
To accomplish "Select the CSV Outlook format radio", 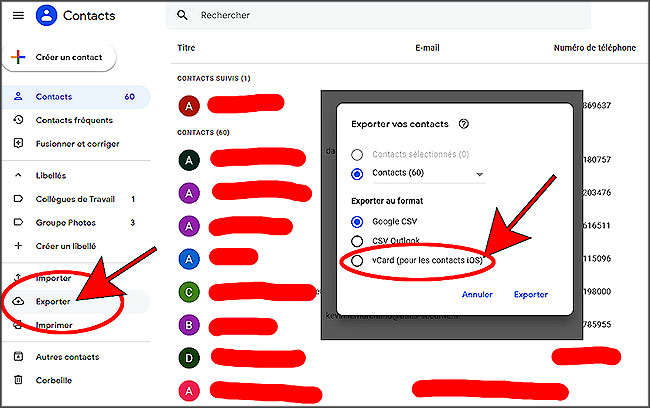I will [x=357, y=241].
